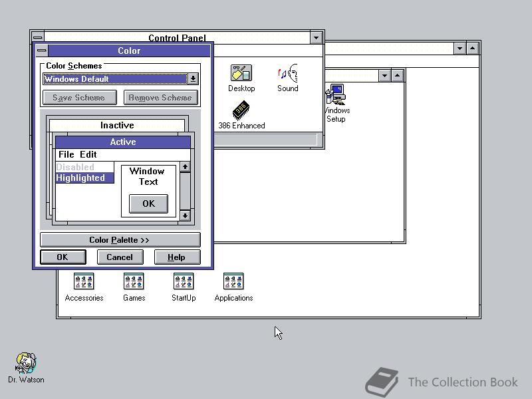532x399 pixels.
Task: Open the StartUp program group icon
Action: point(184,287)
